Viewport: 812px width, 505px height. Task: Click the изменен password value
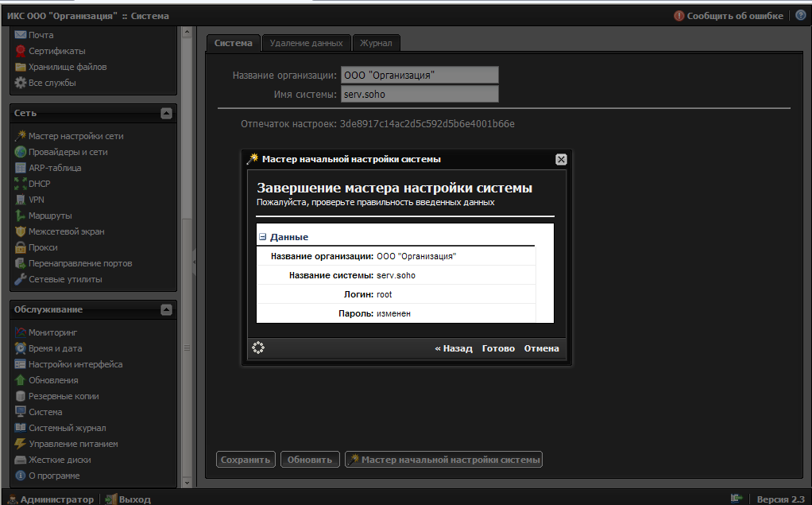pos(393,313)
